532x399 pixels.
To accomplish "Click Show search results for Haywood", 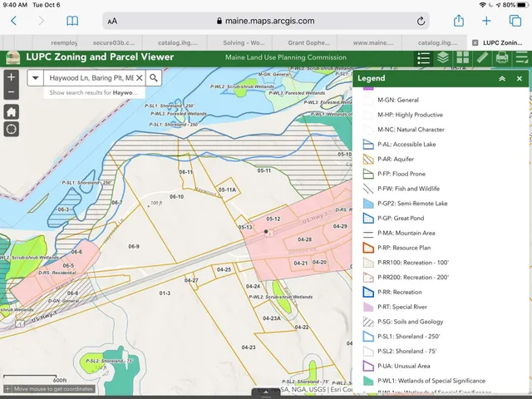I will 91,92.
